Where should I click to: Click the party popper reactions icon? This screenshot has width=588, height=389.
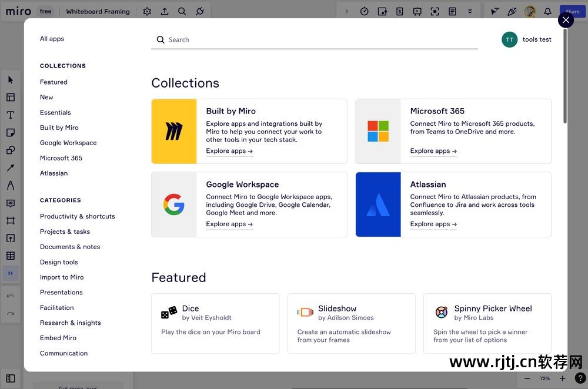tap(512, 12)
